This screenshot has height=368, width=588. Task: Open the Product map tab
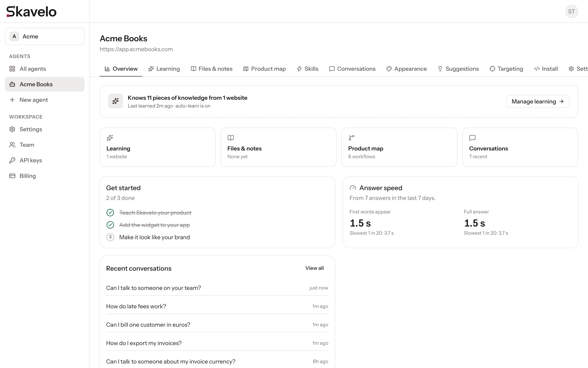click(x=264, y=69)
